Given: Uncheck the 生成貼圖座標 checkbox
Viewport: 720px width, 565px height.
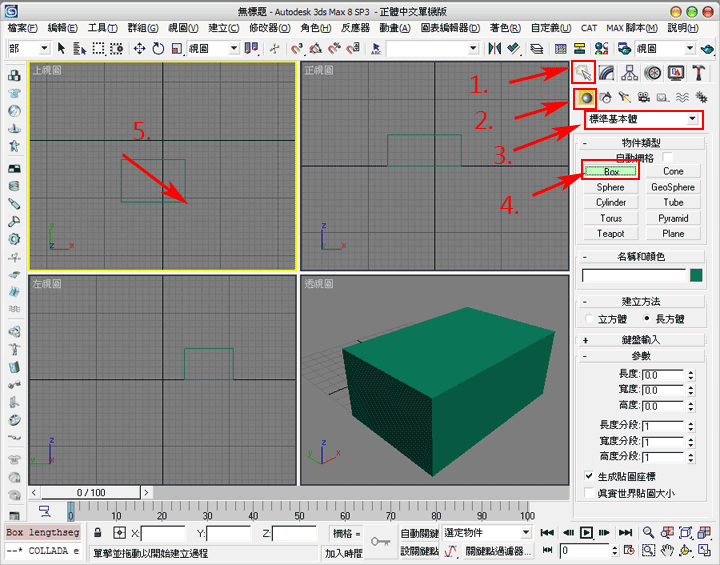Looking at the screenshot, I should [589, 476].
